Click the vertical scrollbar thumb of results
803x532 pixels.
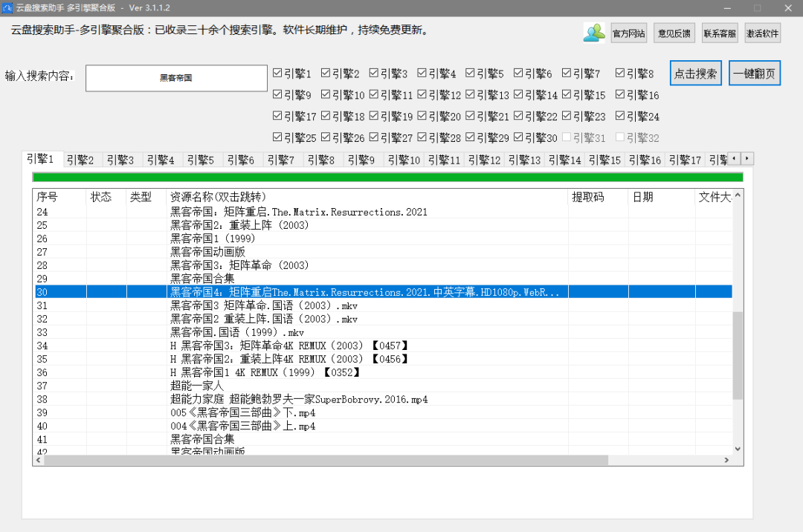point(738,355)
